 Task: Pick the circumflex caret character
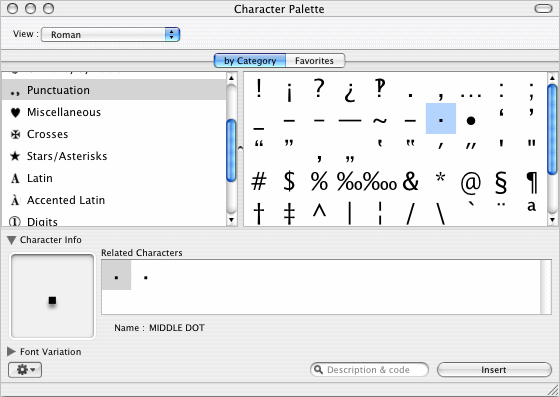[319, 211]
